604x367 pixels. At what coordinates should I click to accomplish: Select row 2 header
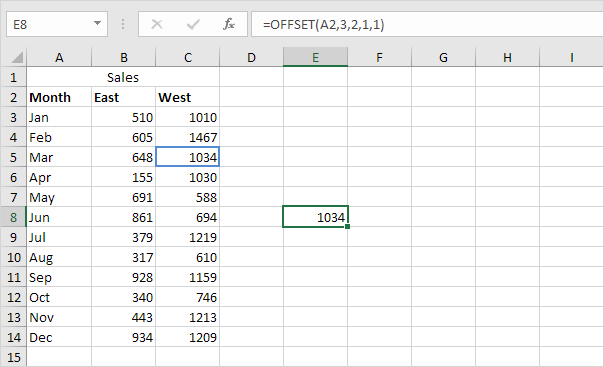point(13,97)
